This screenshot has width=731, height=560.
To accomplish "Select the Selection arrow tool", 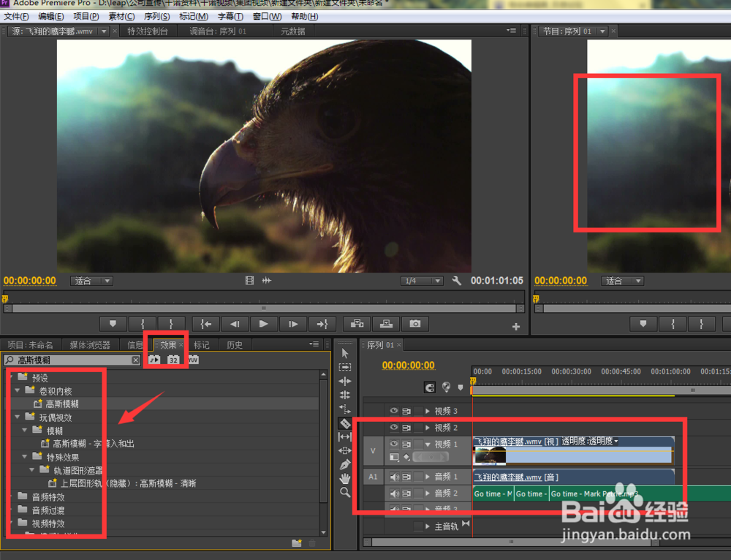I will (x=345, y=353).
